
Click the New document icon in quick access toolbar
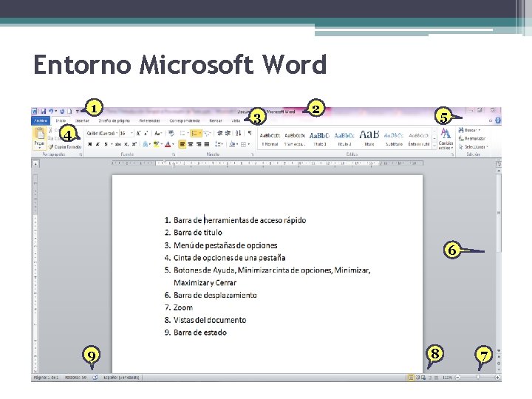69,112
